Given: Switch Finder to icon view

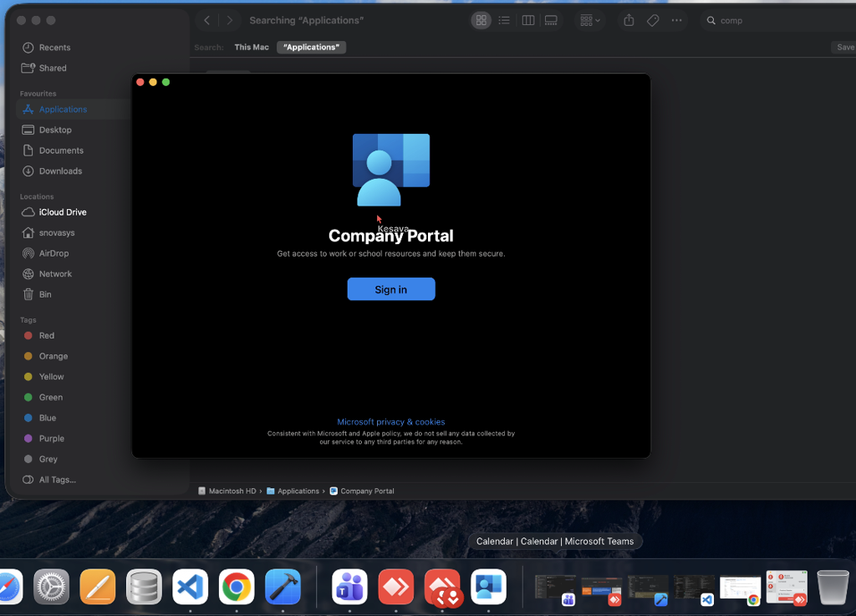Looking at the screenshot, I should [481, 21].
